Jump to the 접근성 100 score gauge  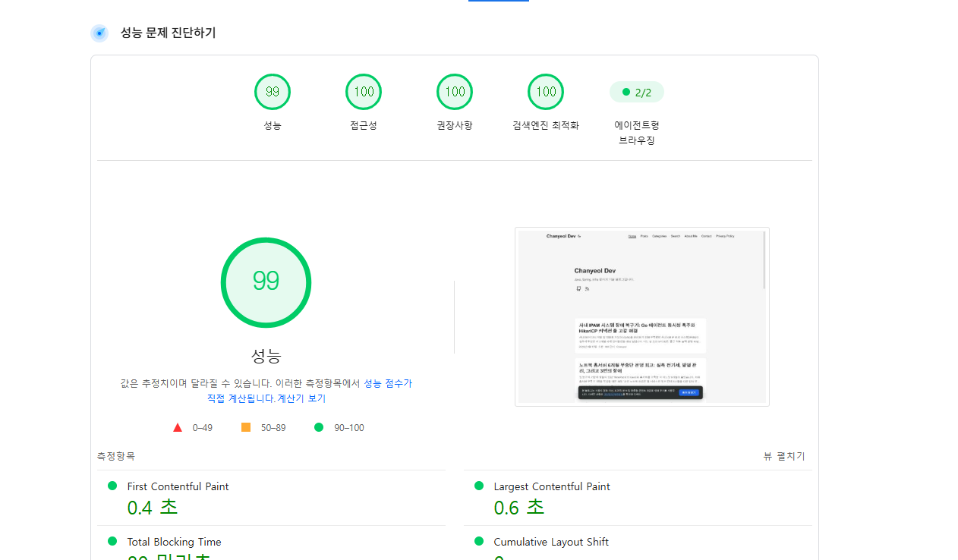click(x=364, y=92)
